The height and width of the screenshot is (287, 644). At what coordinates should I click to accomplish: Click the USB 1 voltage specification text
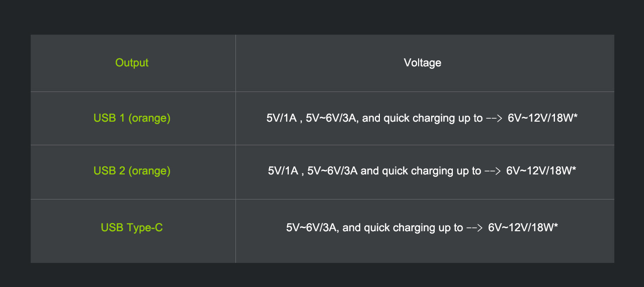point(422,119)
